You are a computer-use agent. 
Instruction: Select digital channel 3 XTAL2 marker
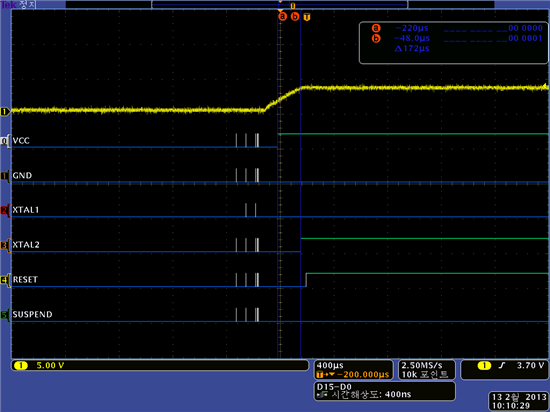[x=4, y=245]
